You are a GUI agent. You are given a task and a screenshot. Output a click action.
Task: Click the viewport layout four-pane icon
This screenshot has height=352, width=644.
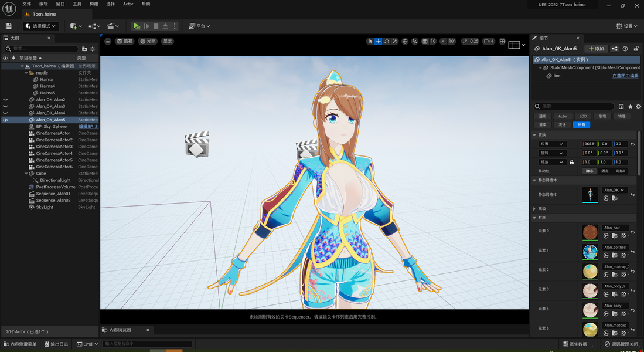(502, 41)
